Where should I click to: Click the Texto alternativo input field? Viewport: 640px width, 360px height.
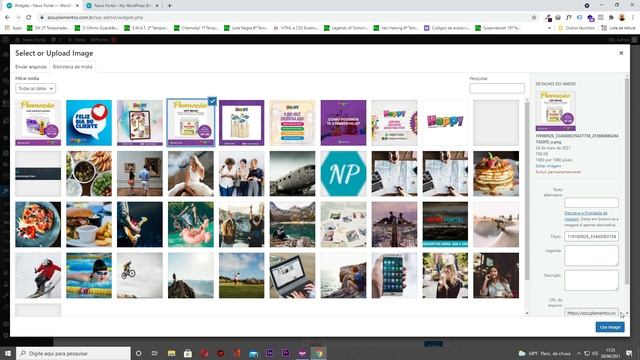pos(591,202)
